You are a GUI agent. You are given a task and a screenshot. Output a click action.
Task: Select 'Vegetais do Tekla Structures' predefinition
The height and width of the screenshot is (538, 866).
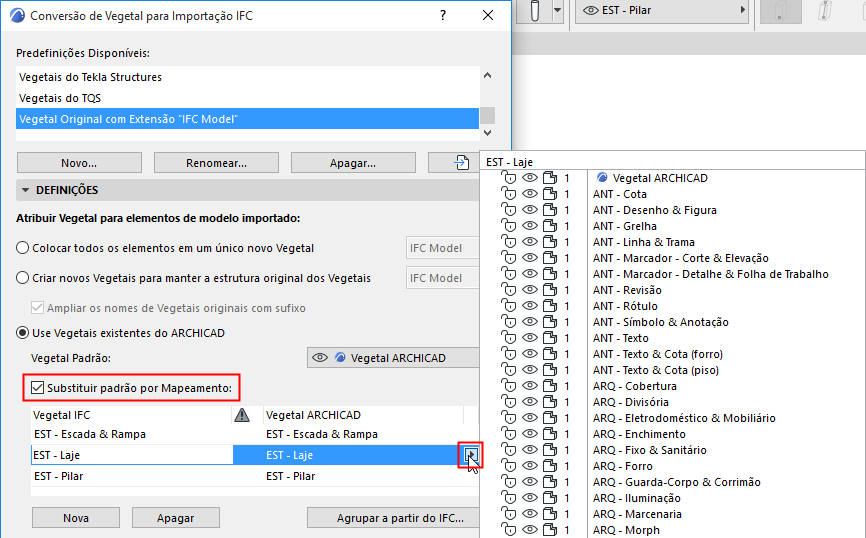click(247, 77)
